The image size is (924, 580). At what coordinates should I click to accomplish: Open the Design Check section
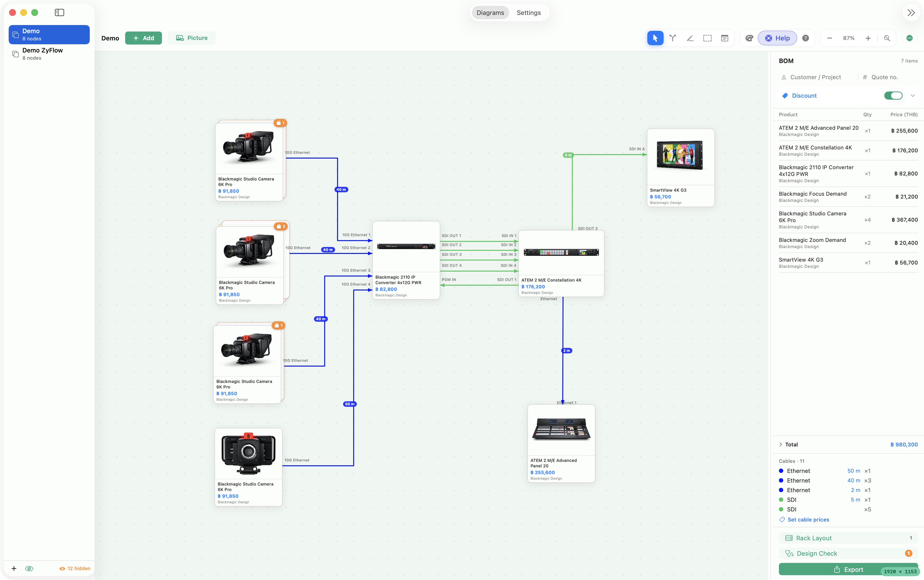coord(848,553)
